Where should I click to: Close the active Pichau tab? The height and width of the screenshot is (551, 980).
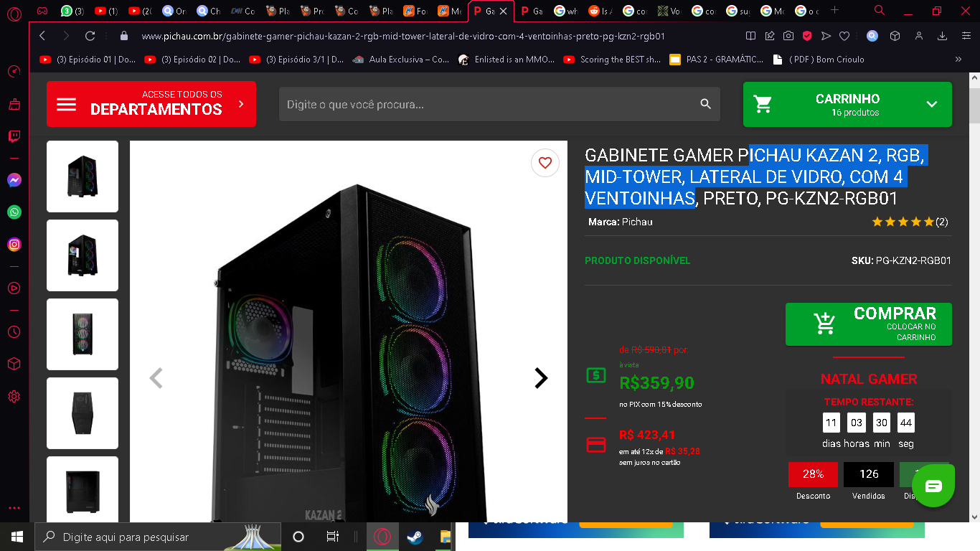[504, 11]
